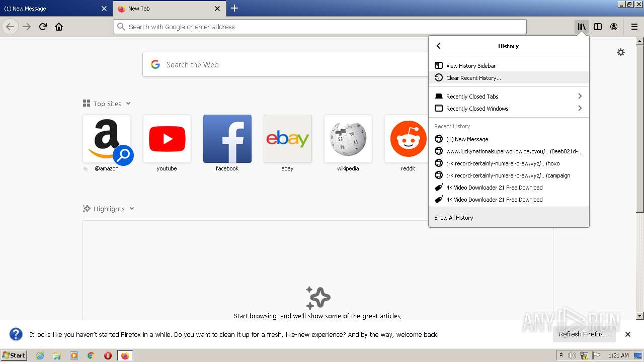Click the volume icon in system tray

click(572, 355)
